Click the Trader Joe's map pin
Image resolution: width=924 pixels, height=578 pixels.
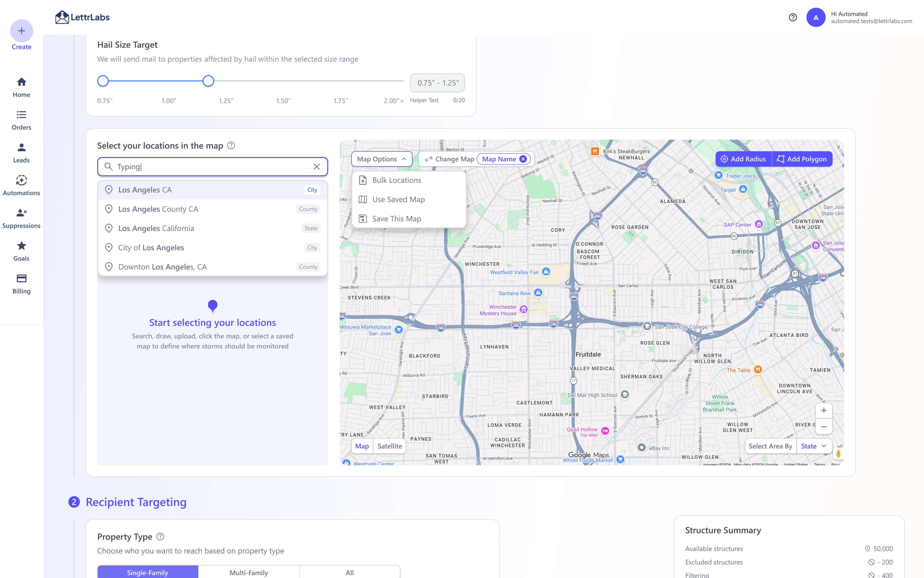[718, 175]
